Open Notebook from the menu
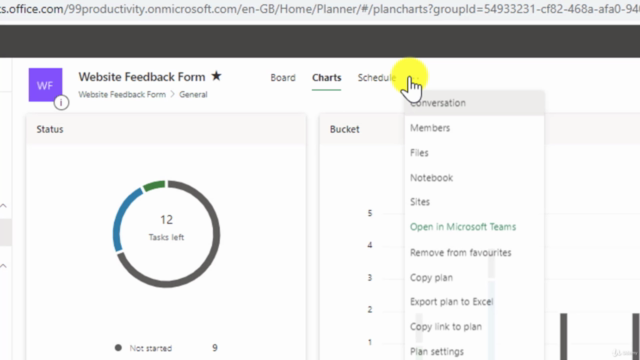The height and width of the screenshot is (360, 640). point(474,178)
